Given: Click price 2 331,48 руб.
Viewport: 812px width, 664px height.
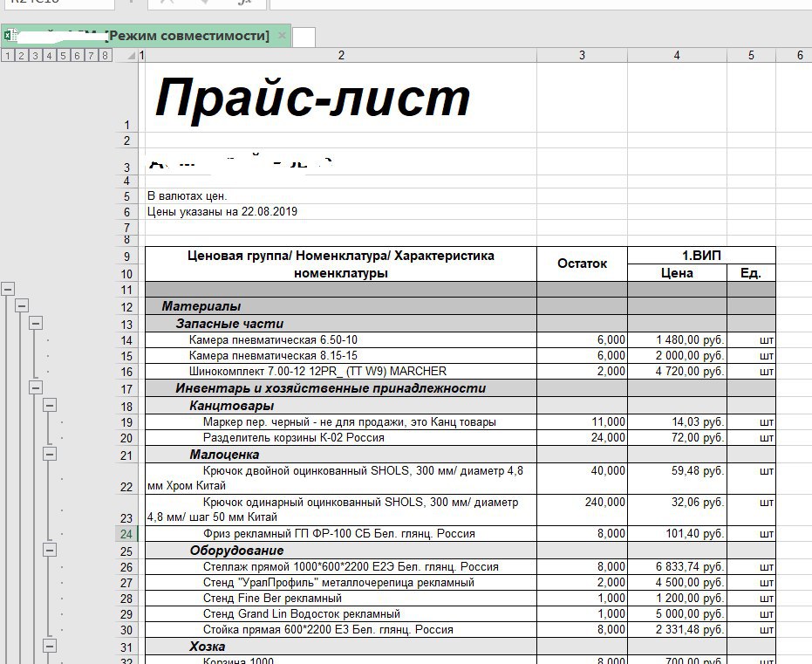Looking at the screenshot, I should [677, 630].
